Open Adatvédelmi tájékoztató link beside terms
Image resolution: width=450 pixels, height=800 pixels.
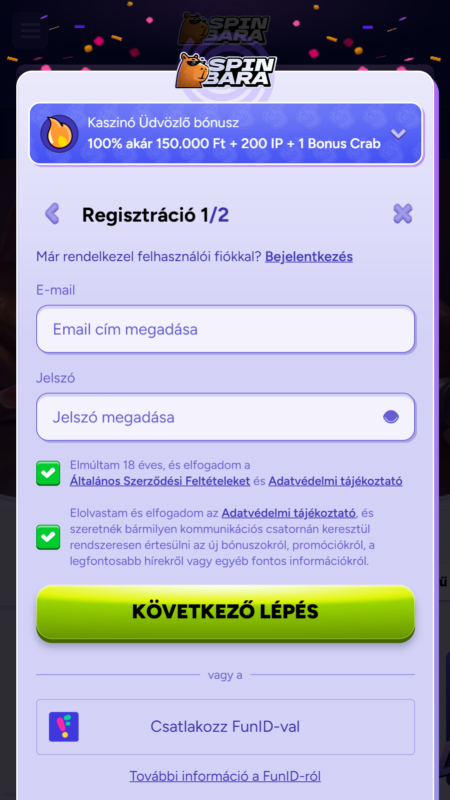click(335, 481)
